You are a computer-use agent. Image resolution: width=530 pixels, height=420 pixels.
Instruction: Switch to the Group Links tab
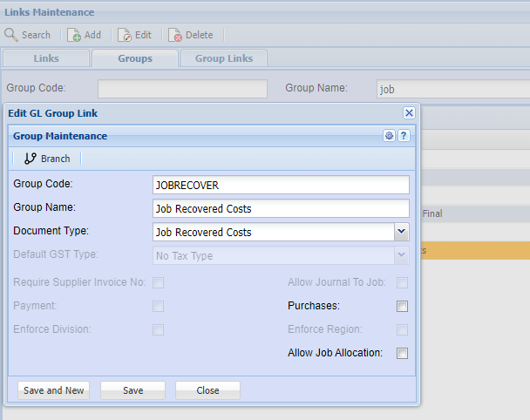224,58
